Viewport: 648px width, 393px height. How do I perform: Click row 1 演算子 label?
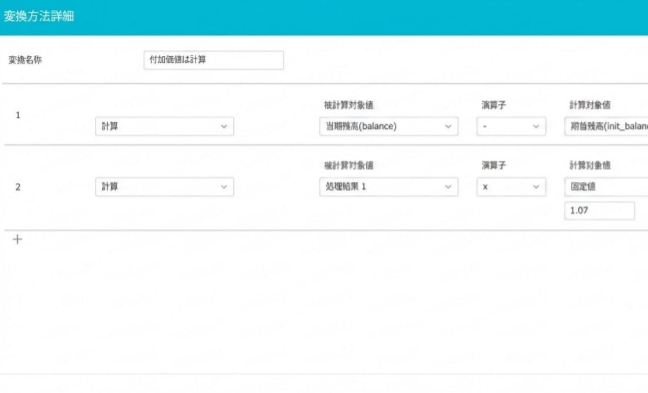(494, 105)
